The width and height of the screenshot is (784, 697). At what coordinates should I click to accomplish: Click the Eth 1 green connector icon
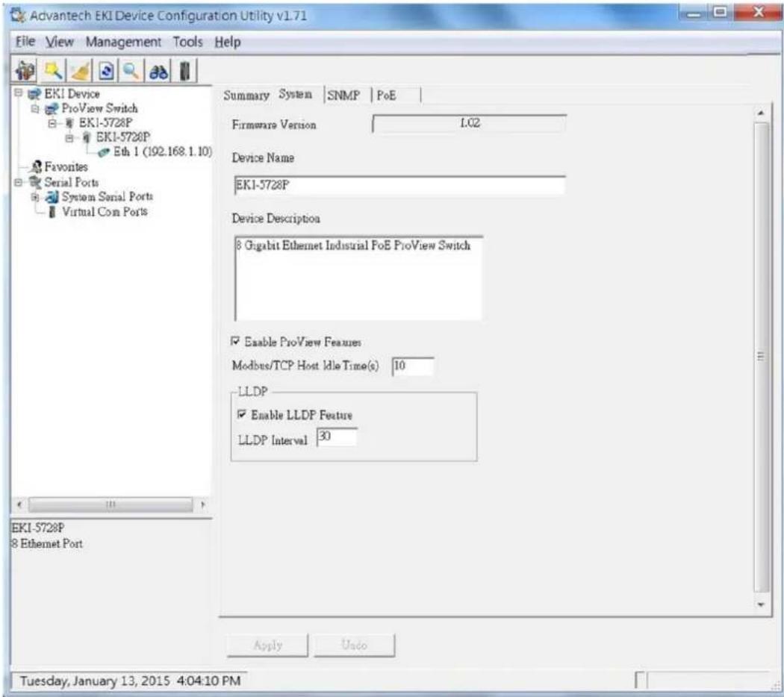[x=104, y=152]
